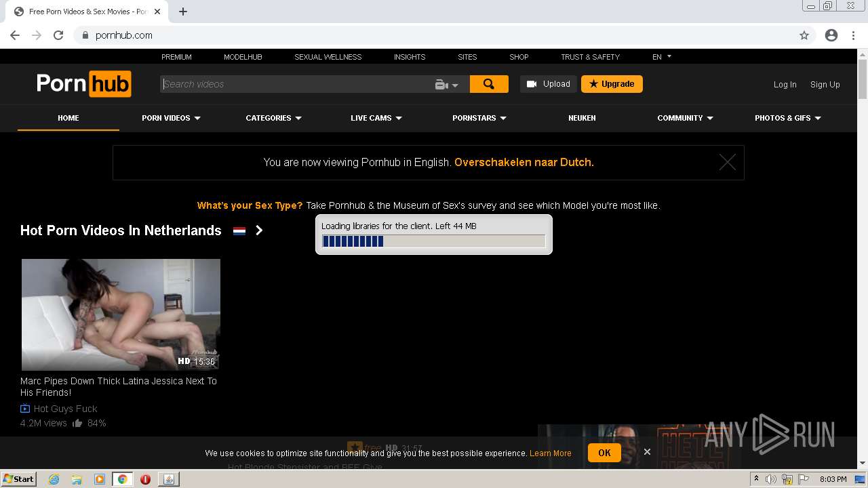Expand the Photos & Gifs menu

coord(788,118)
